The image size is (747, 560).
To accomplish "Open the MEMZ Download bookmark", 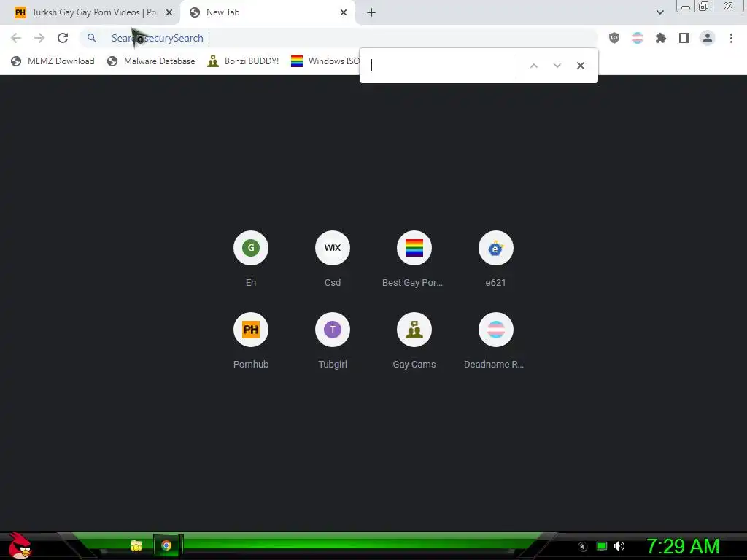I will 53,61.
